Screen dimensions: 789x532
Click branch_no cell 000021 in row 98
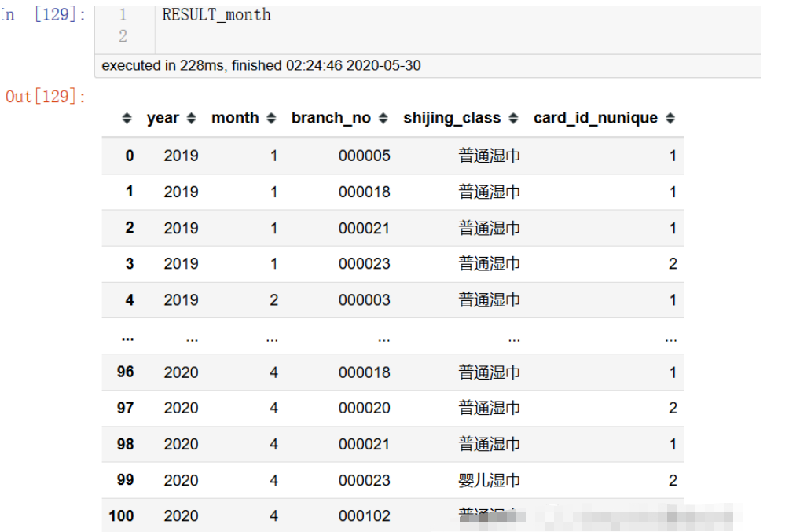(x=365, y=444)
